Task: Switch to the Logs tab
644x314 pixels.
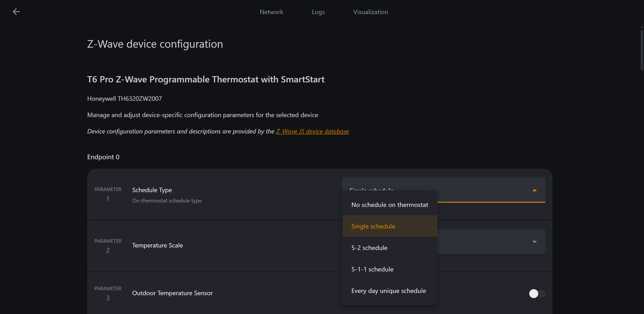Action: pos(318,12)
